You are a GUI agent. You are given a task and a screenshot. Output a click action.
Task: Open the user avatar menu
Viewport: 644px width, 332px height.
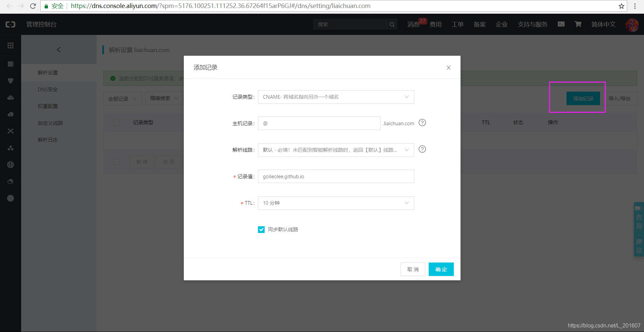pos(632,25)
